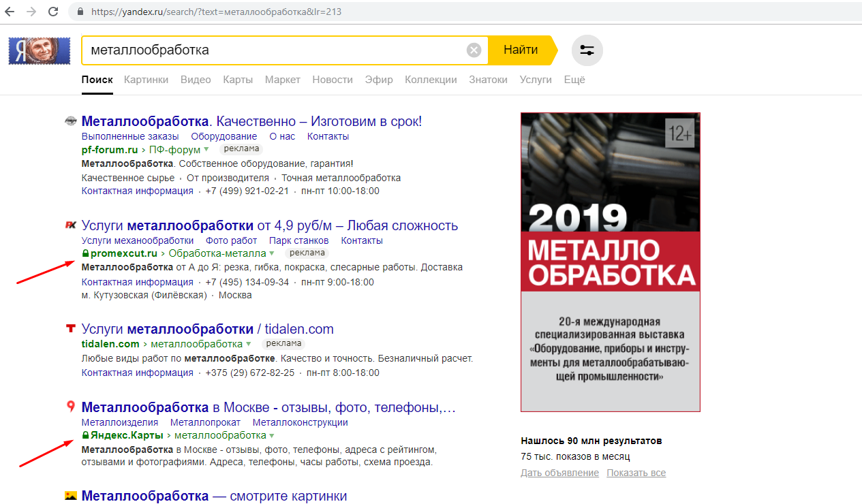Open Фото работ sitelink
The image size is (862, 504).
point(231,240)
